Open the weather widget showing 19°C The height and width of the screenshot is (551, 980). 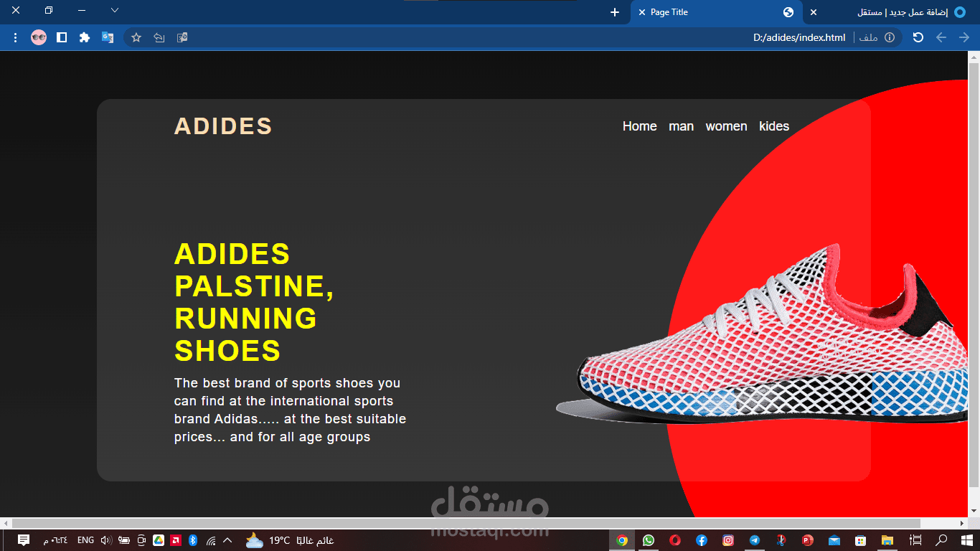click(x=290, y=540)
